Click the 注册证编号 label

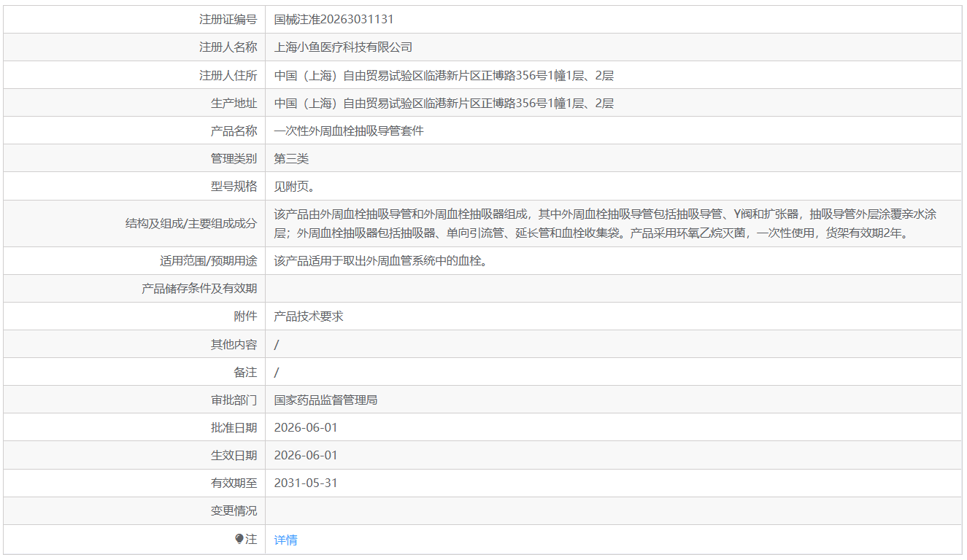[x=228, y=20]
